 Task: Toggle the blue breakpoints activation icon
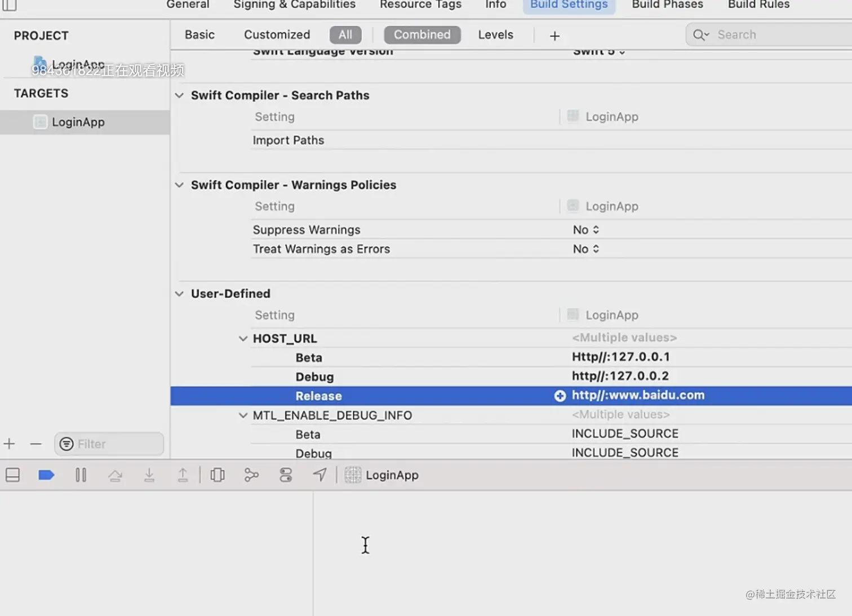[x=46, y=475]
